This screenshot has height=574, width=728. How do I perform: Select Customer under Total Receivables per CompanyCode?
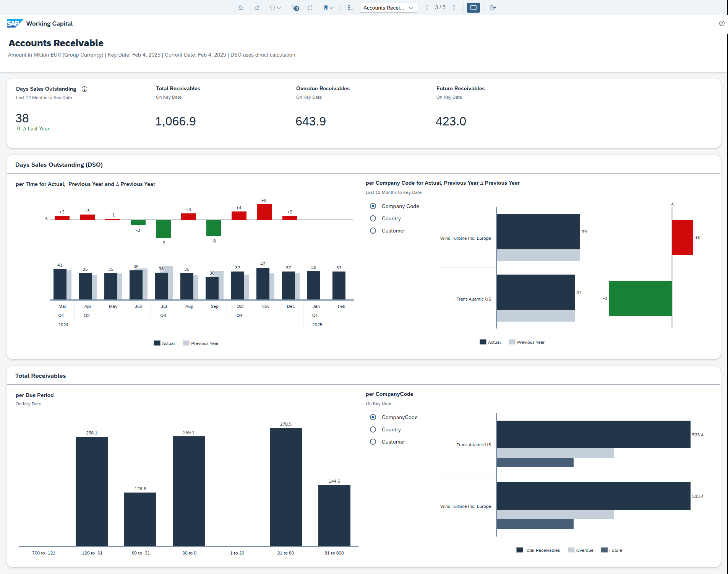(x=373, y=442)
